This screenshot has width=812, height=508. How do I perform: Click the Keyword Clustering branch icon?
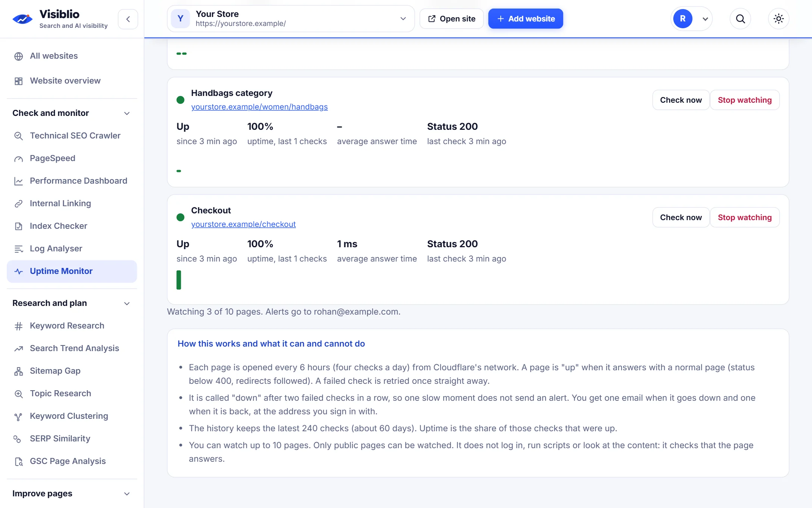(x=18, y=416)
